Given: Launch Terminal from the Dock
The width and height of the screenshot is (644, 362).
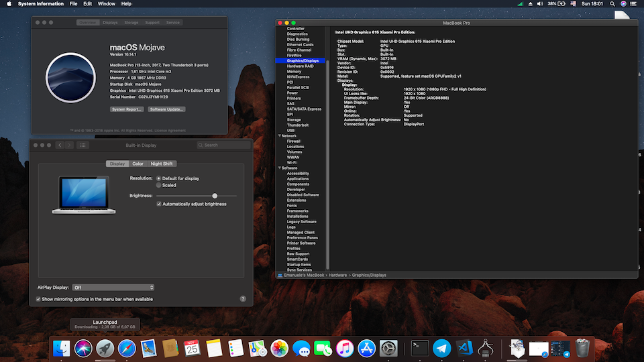Looking at the screenshot, I should (x=420, y=348).
